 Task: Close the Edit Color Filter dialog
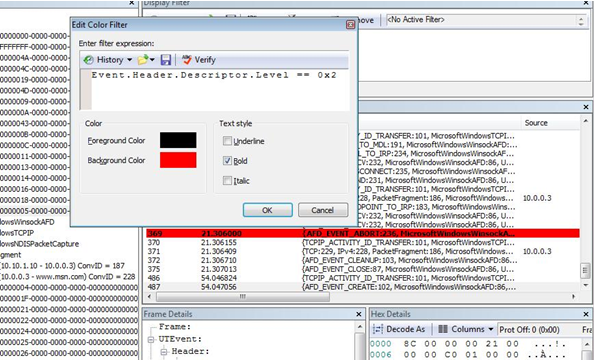click(x=350, y=25)
